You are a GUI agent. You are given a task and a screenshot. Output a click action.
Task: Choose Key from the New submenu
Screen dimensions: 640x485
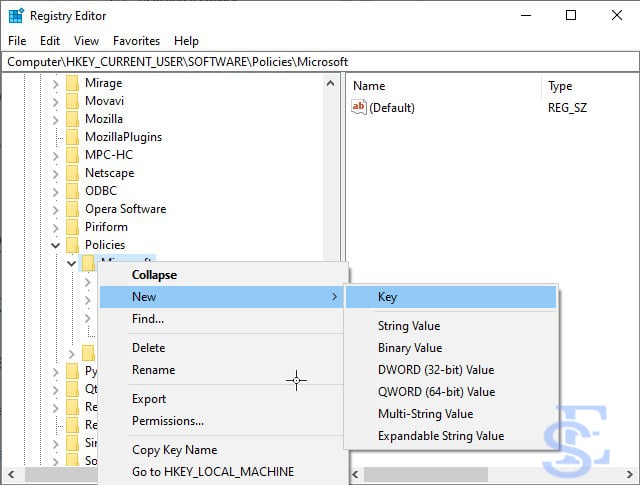pos(387,297)
